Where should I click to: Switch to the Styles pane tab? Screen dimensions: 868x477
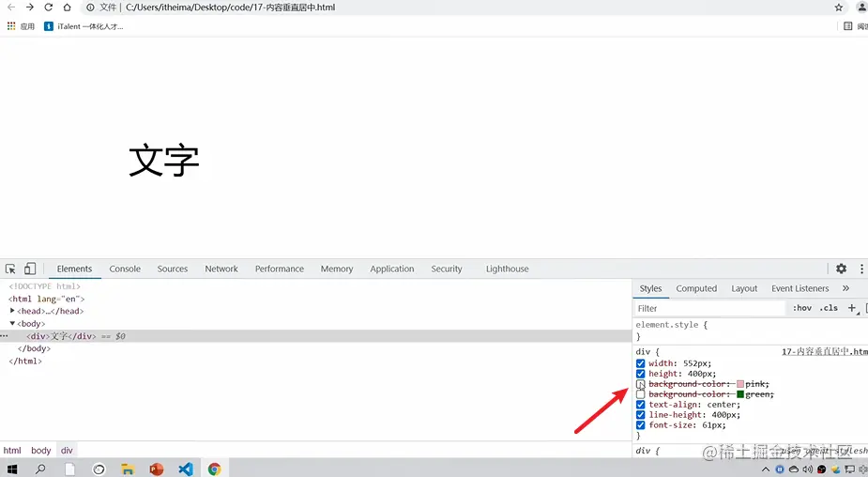[650, 288]
